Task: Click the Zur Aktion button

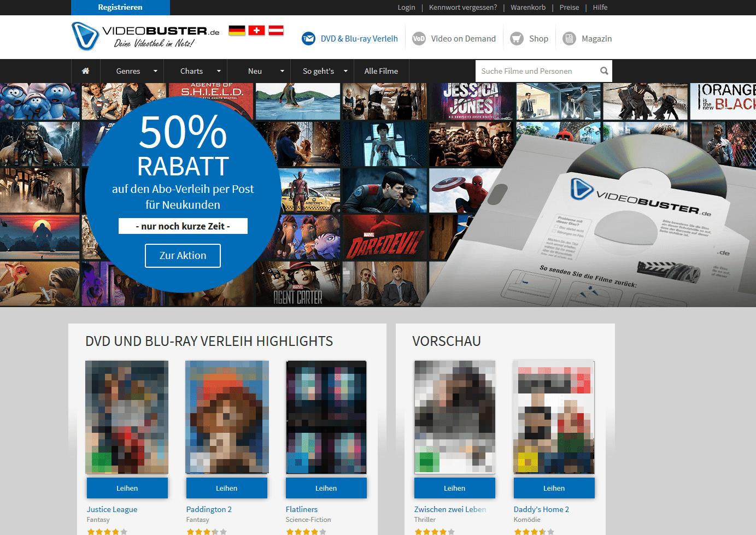Action: [x=183, y=256]
